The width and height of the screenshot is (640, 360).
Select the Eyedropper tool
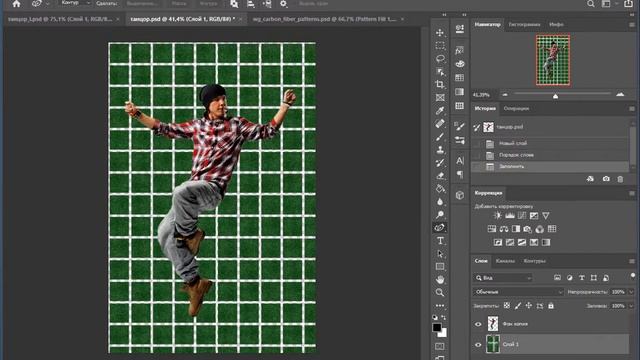440,111
